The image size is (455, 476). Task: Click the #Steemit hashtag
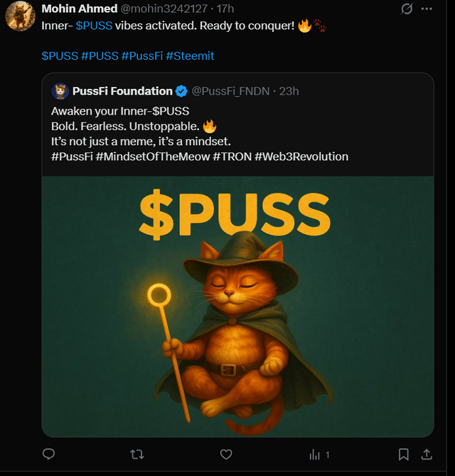point(190,55)
